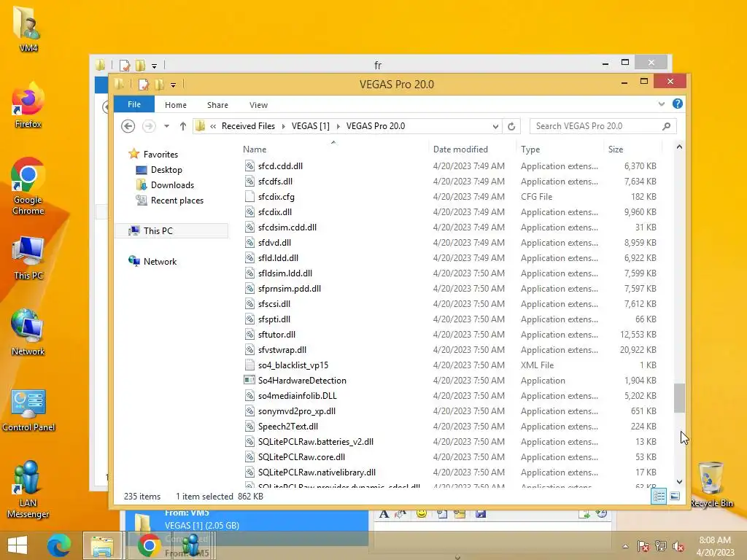Image resolution: width=747 pixels, height=560 pixels.
Task: Click the Windows Start button
Action: 18,545
